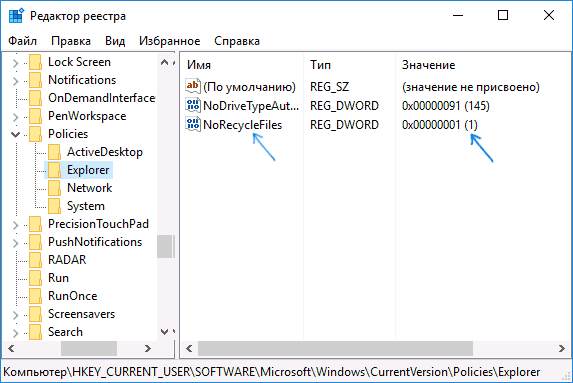The height and width of the screenshot is (383, 573).
Task: Click the RADAR folder icon
Action: coord(35,260)
